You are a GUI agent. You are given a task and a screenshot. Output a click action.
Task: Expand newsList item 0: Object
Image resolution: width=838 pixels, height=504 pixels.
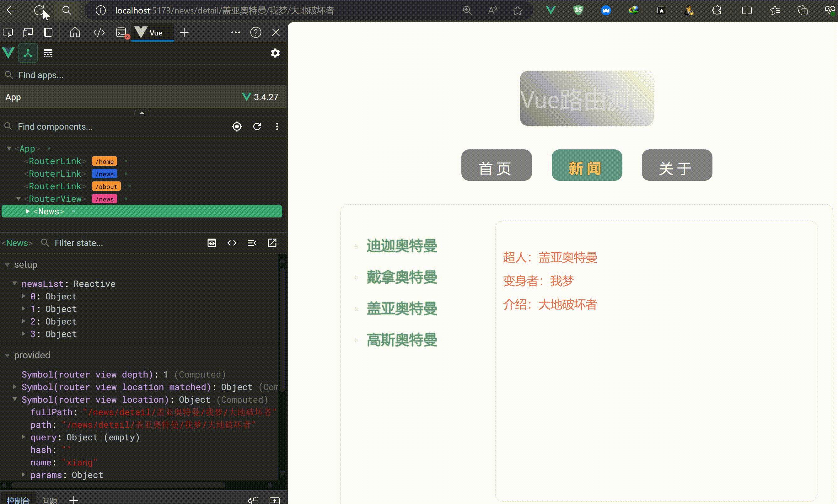tap(24, 296)
